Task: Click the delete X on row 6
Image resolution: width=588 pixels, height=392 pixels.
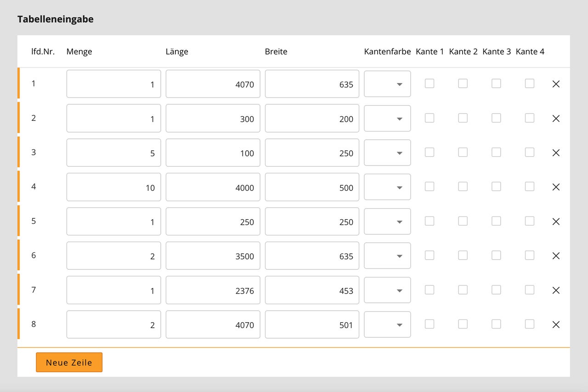Action: pos(556,256)
